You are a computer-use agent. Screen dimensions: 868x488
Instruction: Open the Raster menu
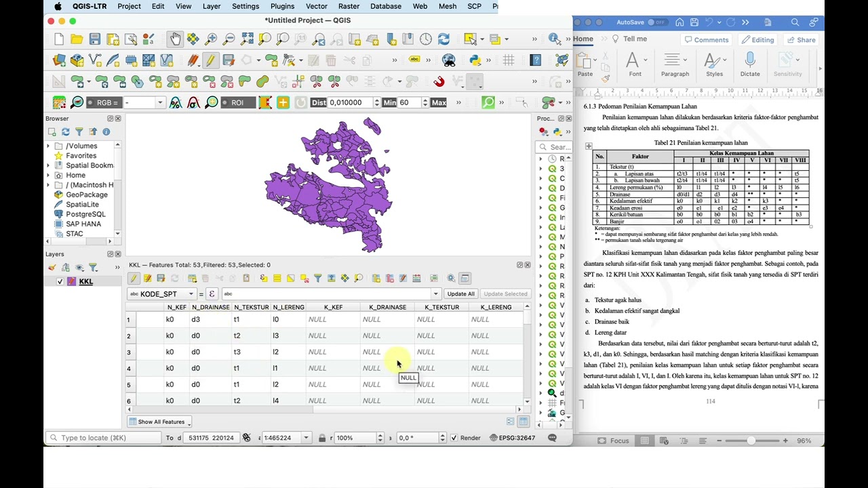click(x=349, y=6)
